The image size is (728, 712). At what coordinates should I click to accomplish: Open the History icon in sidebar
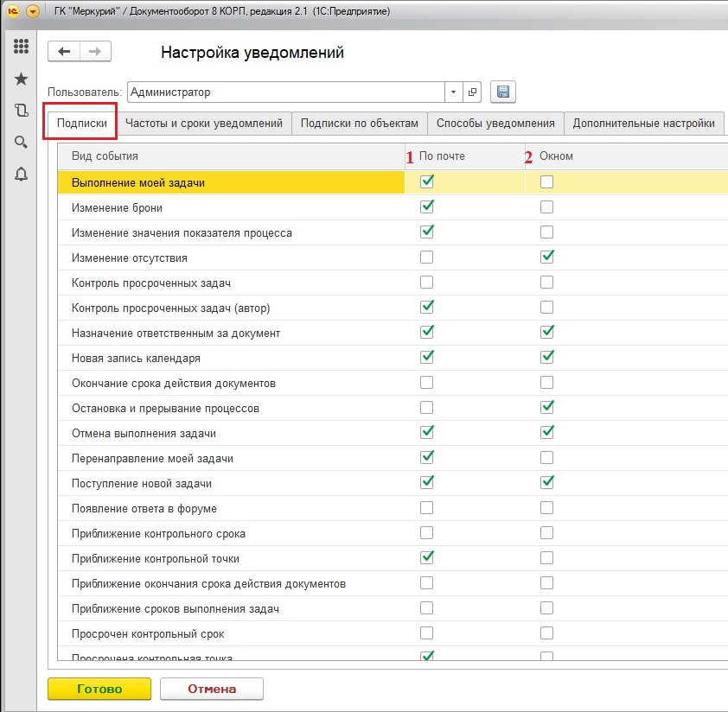pyautogui.click(x=22, y=110)
